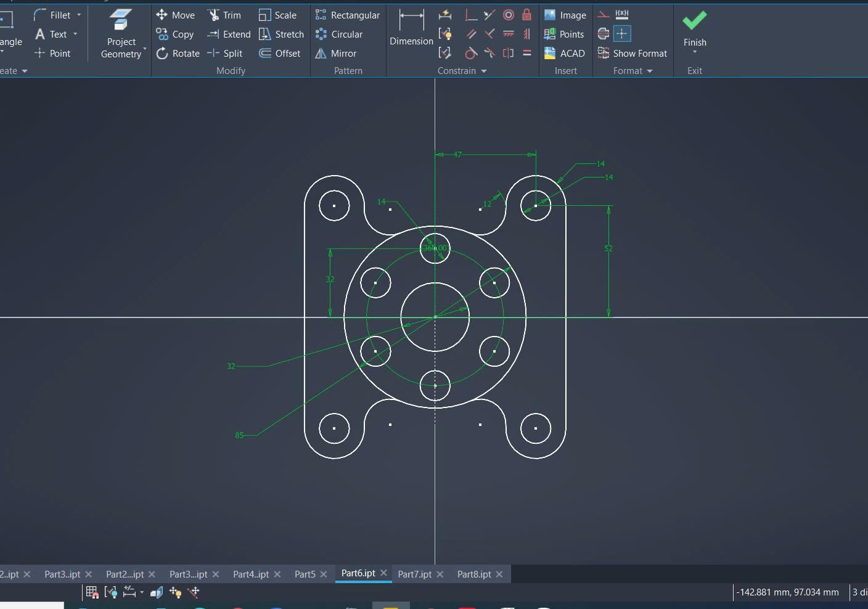Pick the Trim tool
The image size is (868, 609).
pyautogui.click(x=225, y=15)
